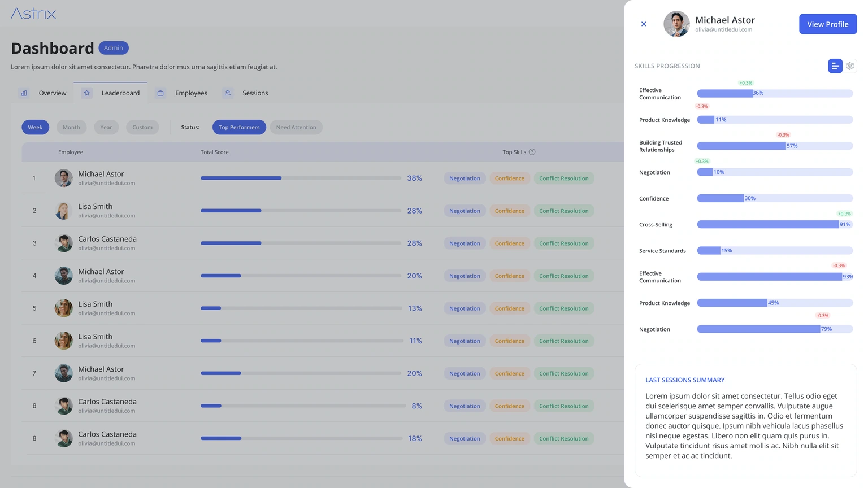This screenshot has height=488, width=868.
Task: Click the rank 6 Lisa Smith name
Action: click(96, 337)
